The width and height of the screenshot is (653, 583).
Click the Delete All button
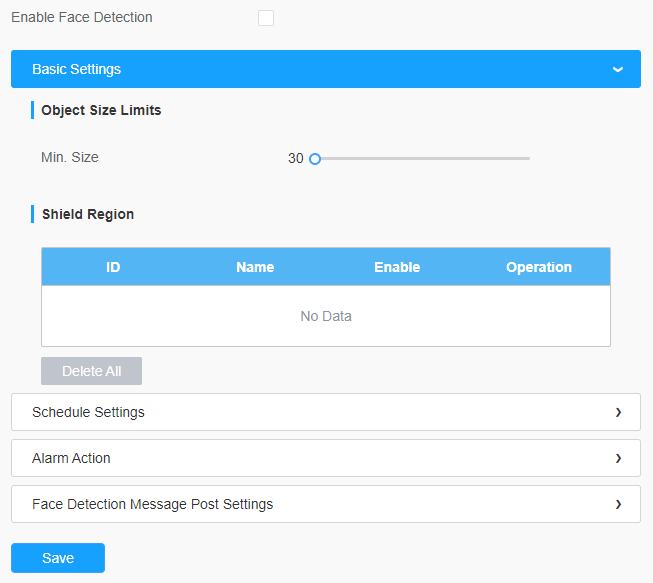point(91,371)
